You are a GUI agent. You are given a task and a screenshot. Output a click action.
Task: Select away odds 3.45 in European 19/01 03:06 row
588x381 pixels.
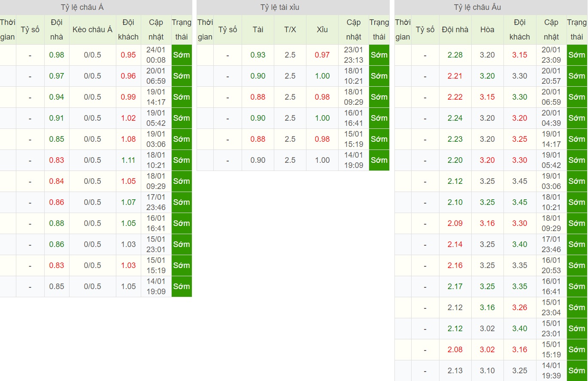(x=520, y=181)
